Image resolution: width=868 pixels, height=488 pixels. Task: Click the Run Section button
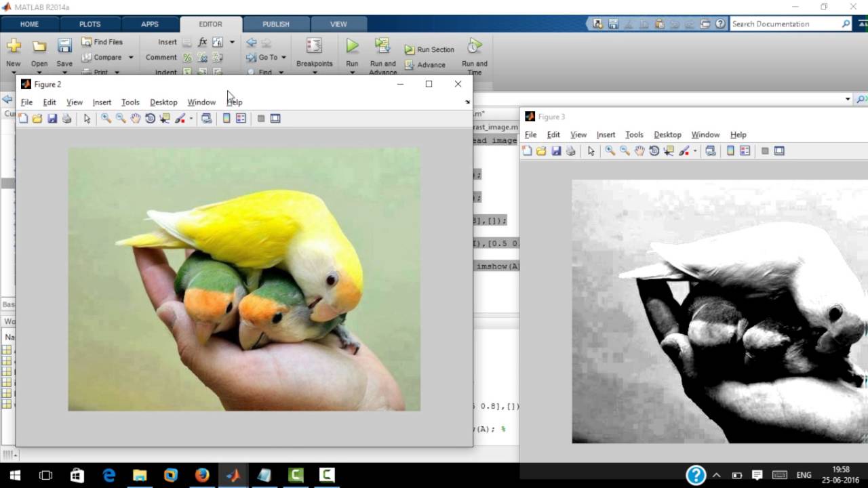point(429,49)
